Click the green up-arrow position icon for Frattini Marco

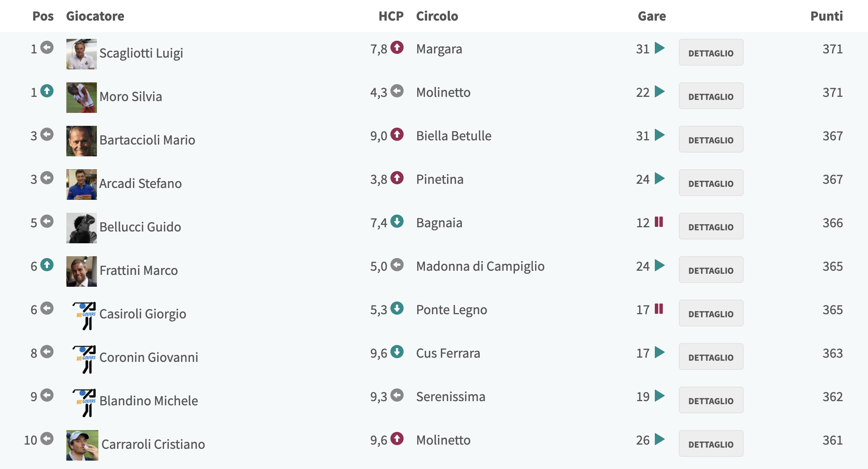(x=47, y=265)
